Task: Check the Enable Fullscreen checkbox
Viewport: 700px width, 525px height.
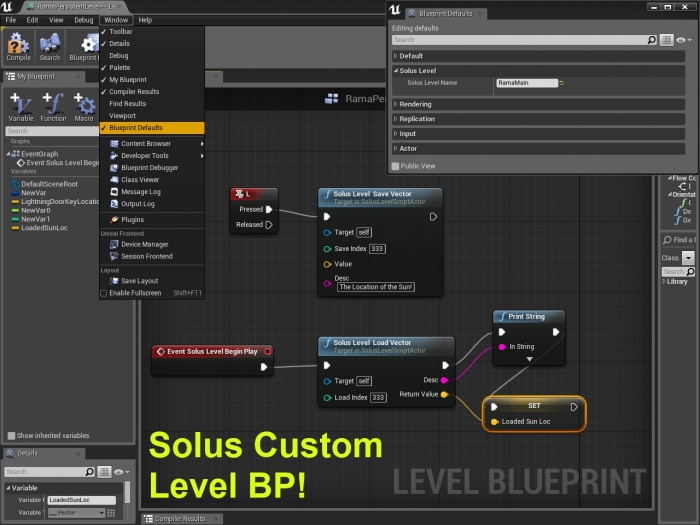Action: 104,293
